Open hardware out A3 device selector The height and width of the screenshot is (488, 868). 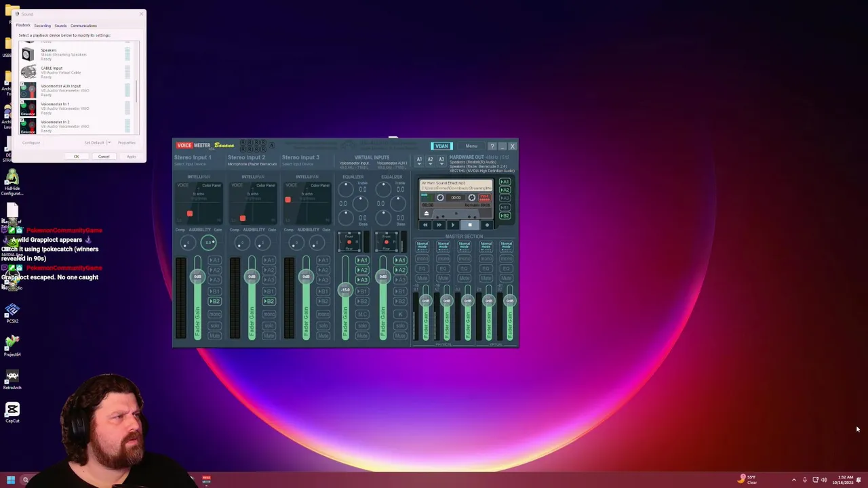pos(441,160)
